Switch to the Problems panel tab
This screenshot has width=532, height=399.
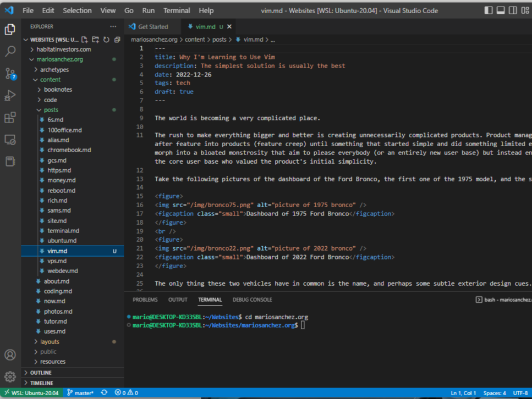[145, 300]
